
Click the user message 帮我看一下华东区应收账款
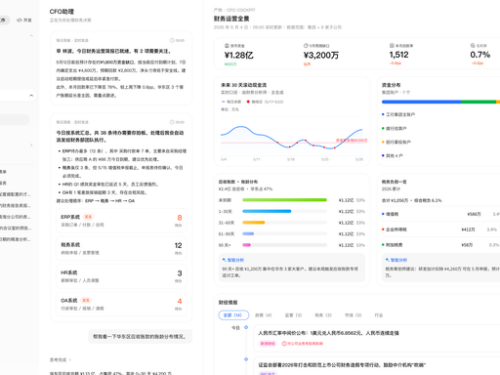(139, 337)
